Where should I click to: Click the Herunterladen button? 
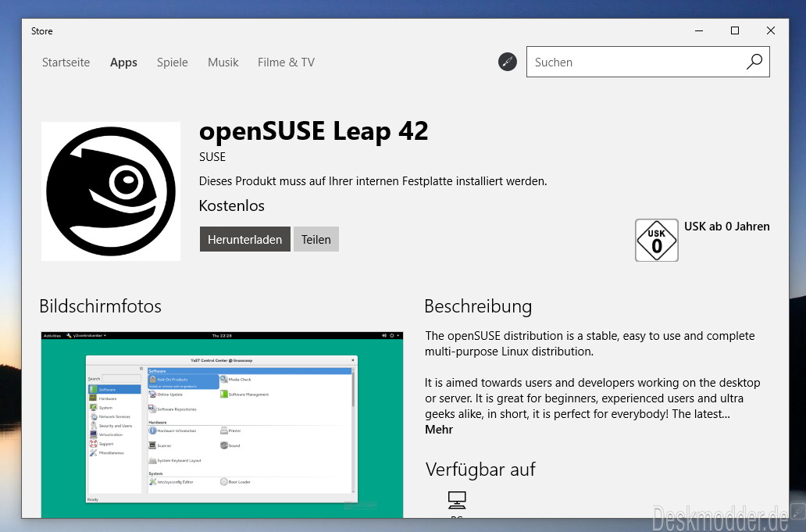(x=244, y=239)
